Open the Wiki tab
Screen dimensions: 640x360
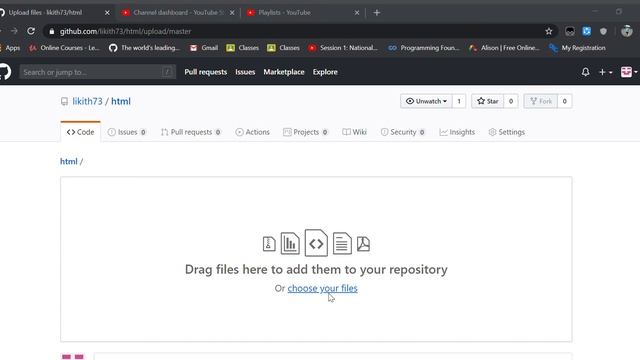(354, 132)
